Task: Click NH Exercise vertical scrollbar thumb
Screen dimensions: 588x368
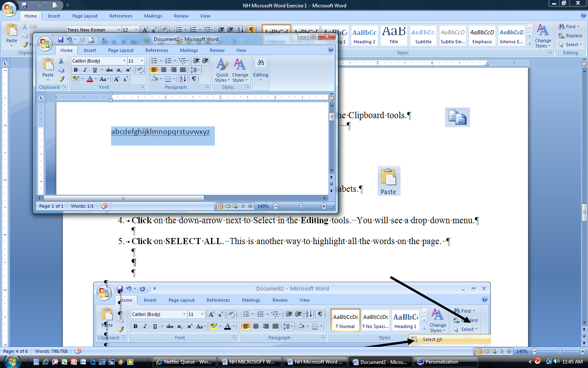Action: coord(584,212)
